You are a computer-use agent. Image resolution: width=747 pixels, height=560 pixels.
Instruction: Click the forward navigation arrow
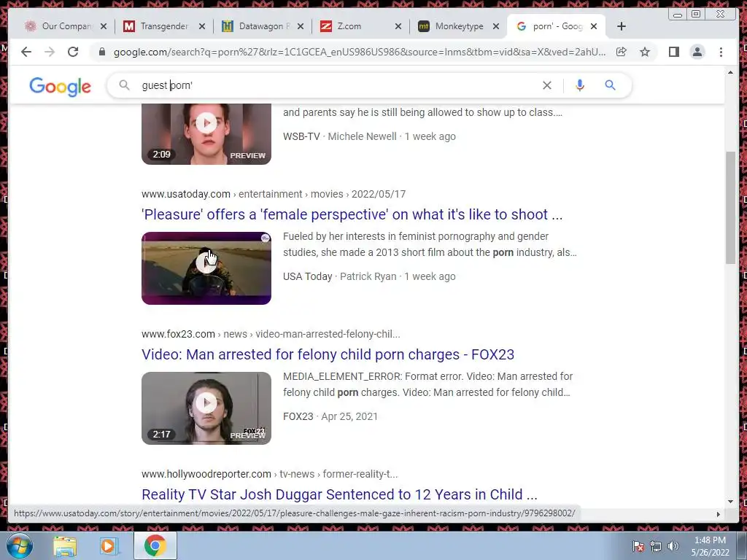point(50,52)
